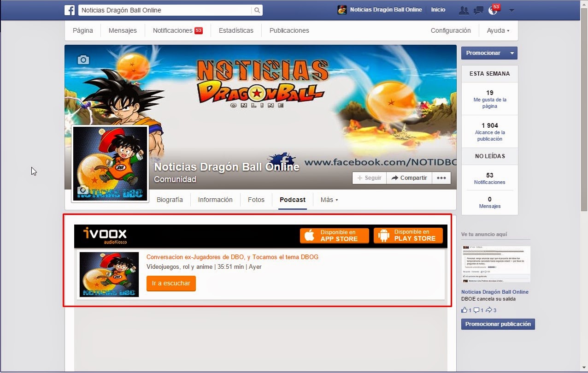Image resolution: width=588 pixels, height=373 pixels.
Task: Like the promoted post thumbs-up icon
Action: click(465, 310)
